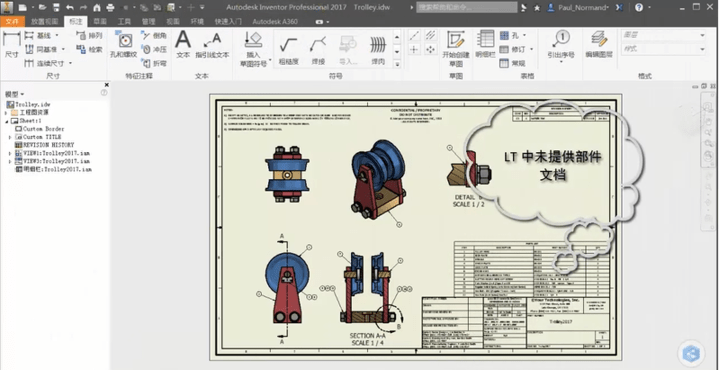
Task: Click the centered pattern symbol icon
Action: tap(430, 50)
